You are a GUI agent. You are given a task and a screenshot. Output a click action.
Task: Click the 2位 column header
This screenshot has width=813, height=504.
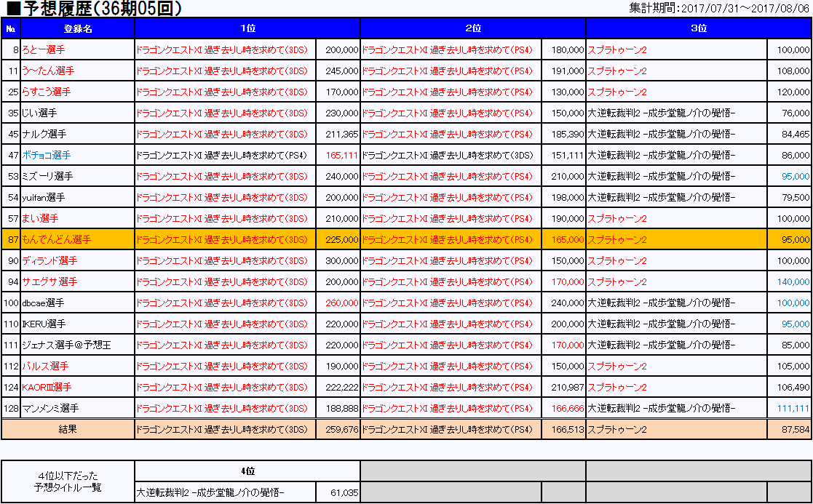(473, 28)
